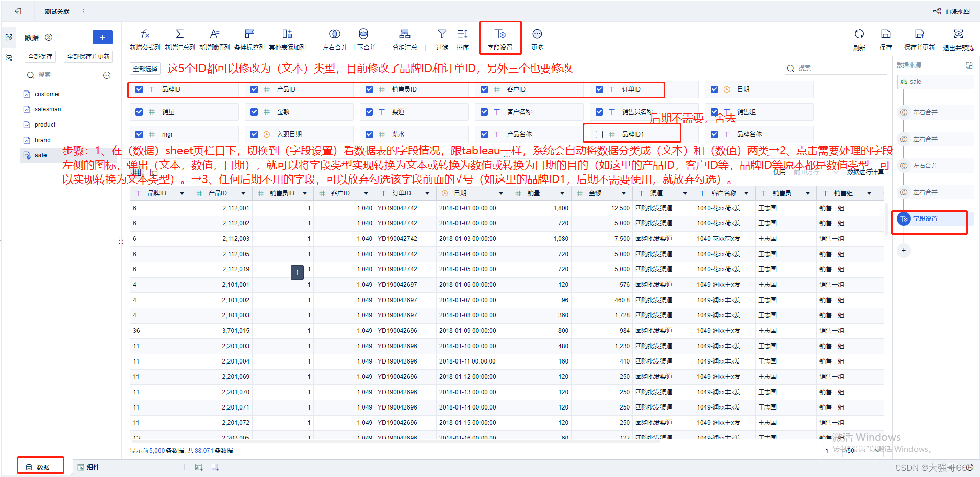The image size is (980, 477).
Task: Check the 品牌ID1 field checkbox
Action: coord(599,134)
